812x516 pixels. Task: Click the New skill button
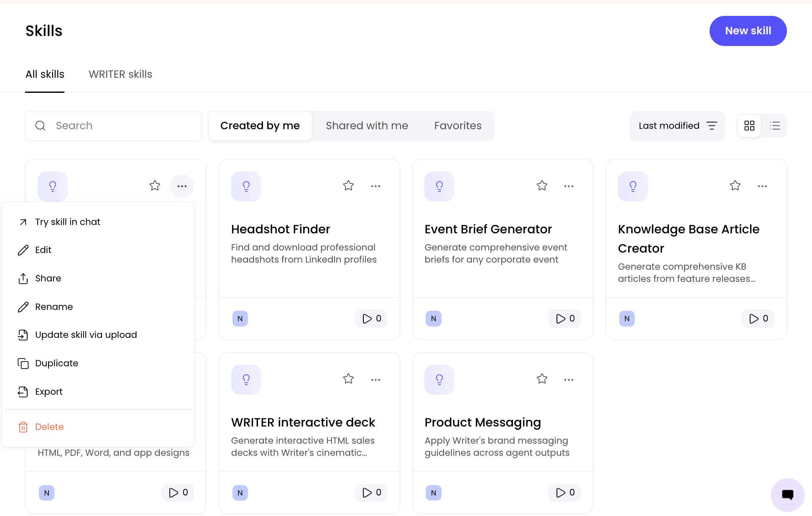pyautogui.click(x=748, y=31)
